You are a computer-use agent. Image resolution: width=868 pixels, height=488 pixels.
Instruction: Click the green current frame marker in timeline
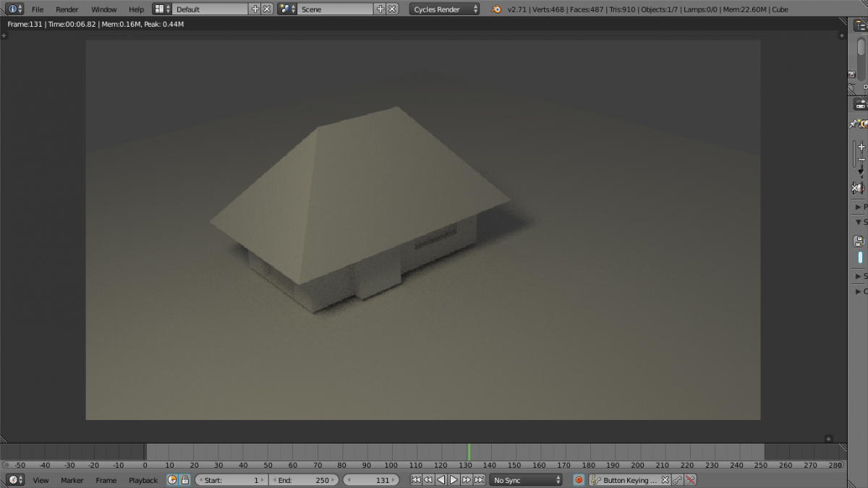(469, 452)
